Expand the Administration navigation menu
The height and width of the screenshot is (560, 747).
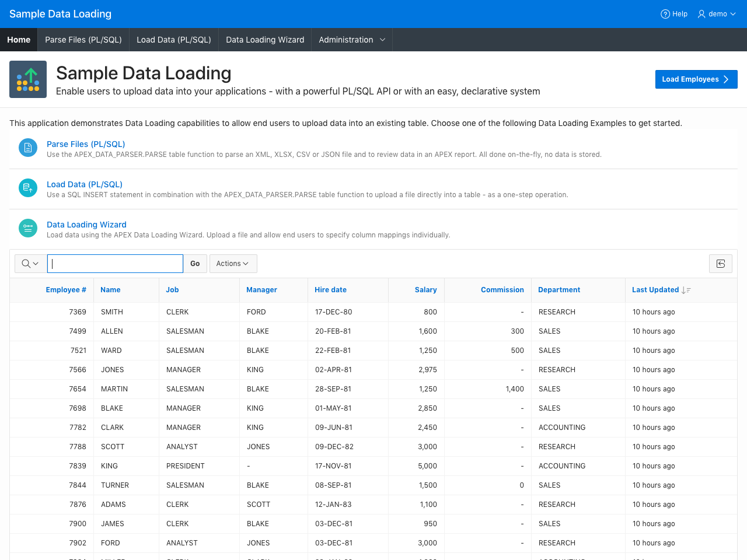click(x=352, y=40)
